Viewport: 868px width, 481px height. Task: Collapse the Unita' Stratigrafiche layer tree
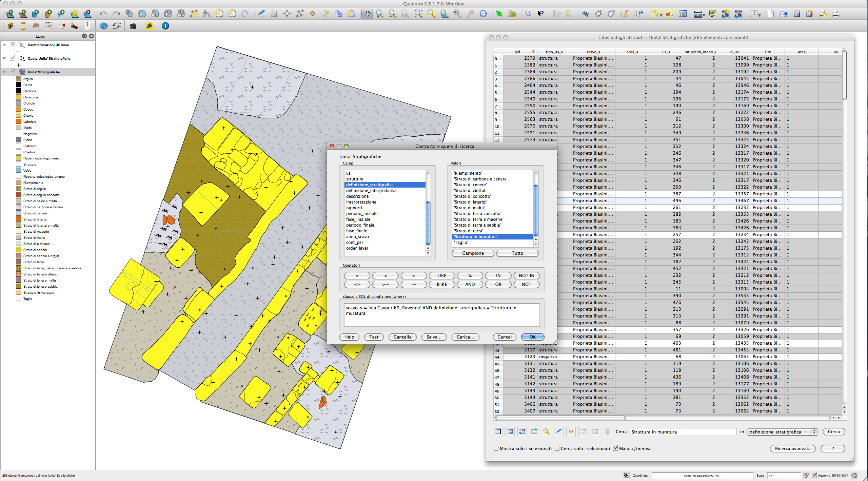click(x=4, y=72)
